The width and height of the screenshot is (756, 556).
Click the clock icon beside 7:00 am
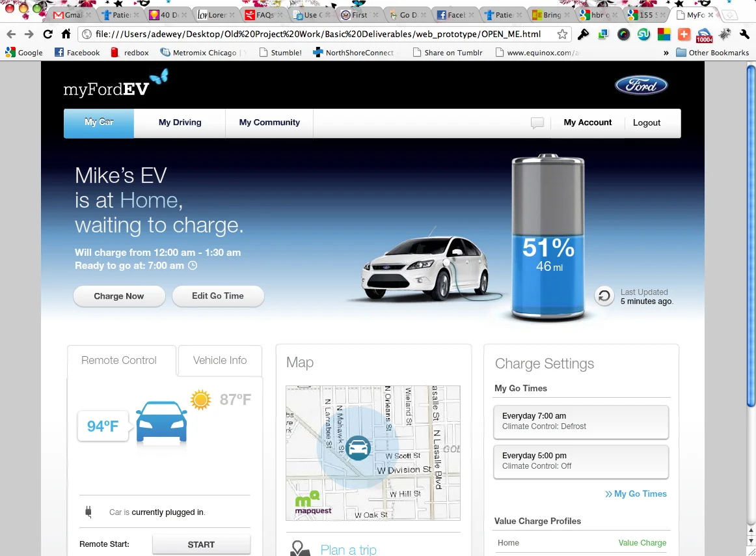coord(193,266)
